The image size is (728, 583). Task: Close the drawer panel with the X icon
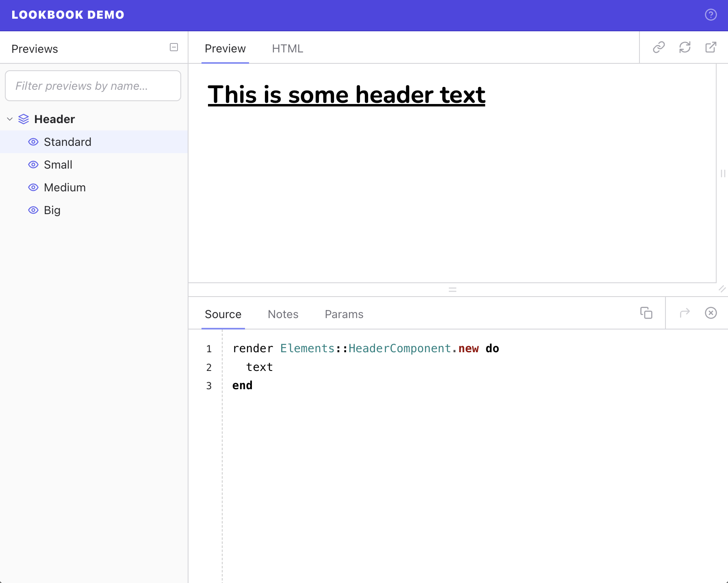click(x=711, y=313)
